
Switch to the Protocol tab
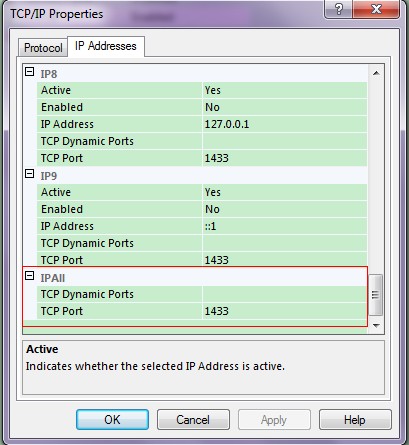pyautogui.click(x=43, y=48)
